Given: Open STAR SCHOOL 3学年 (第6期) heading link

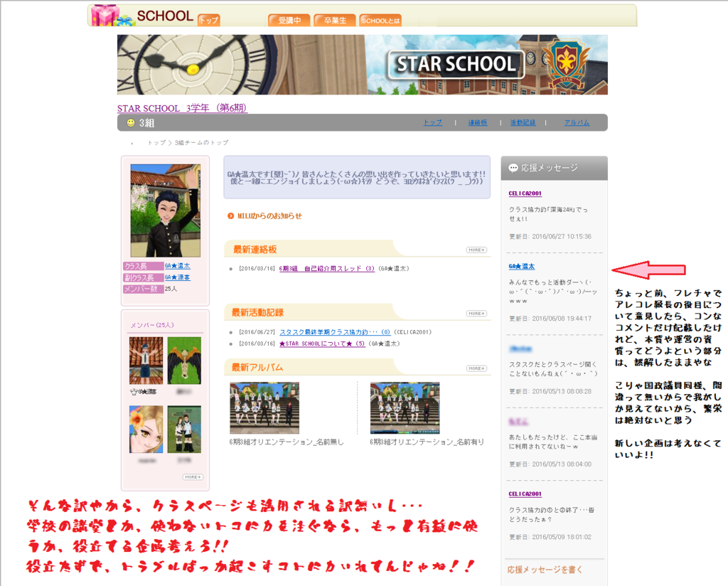Looking at the screenshot, I should 182,108.
